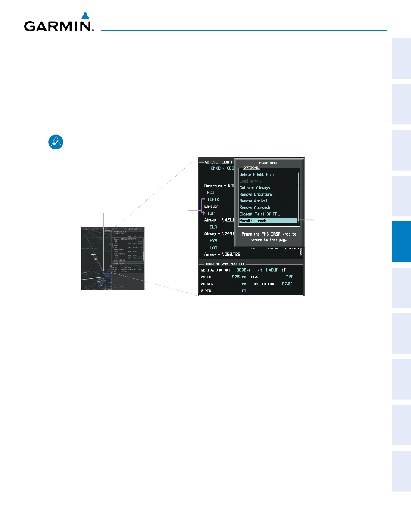411x532 pixels.
Task: Select the TOP waypoint
Action: [x=211, y=213]
